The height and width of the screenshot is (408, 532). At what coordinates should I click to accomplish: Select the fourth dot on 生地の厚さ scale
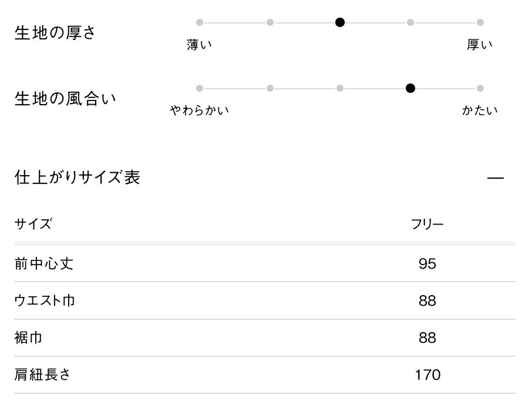pos(410,22)
